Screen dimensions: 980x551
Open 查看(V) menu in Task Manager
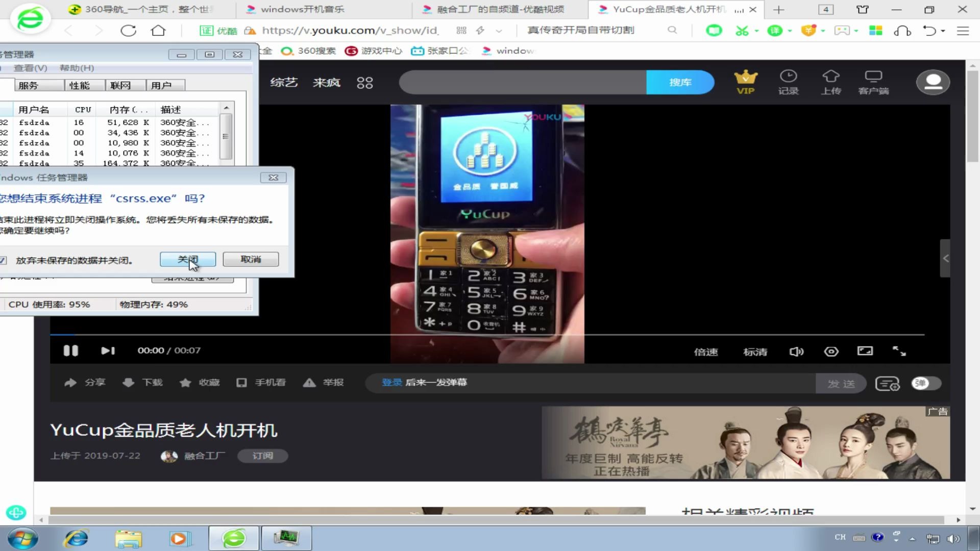(30, 68)
